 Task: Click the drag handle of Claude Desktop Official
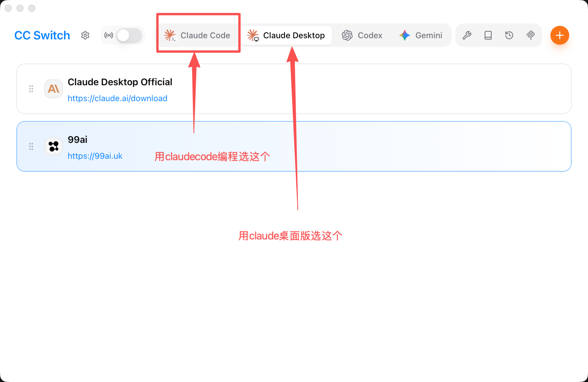click(x=31, y=89)
